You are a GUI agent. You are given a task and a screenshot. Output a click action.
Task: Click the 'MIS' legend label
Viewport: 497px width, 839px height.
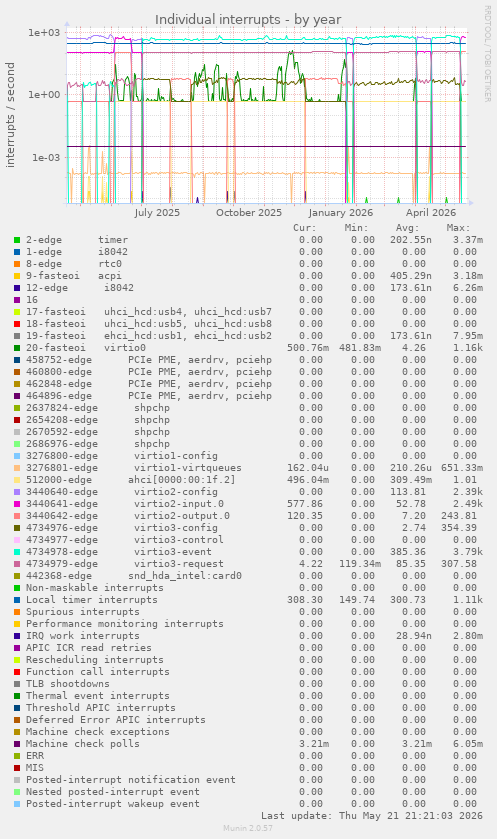[35, 768]
